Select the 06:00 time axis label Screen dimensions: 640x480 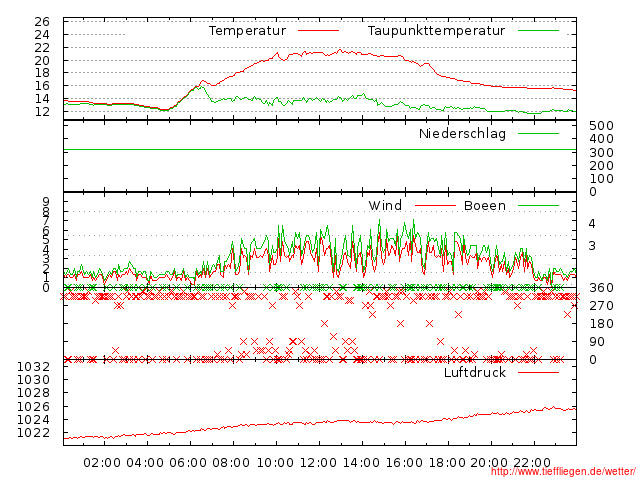[x=188, y=463]
